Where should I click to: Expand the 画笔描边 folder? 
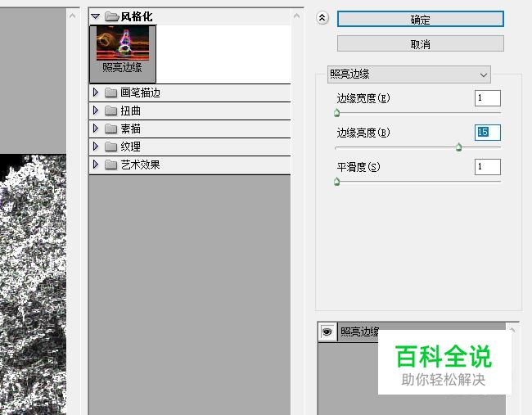[96, 92]
